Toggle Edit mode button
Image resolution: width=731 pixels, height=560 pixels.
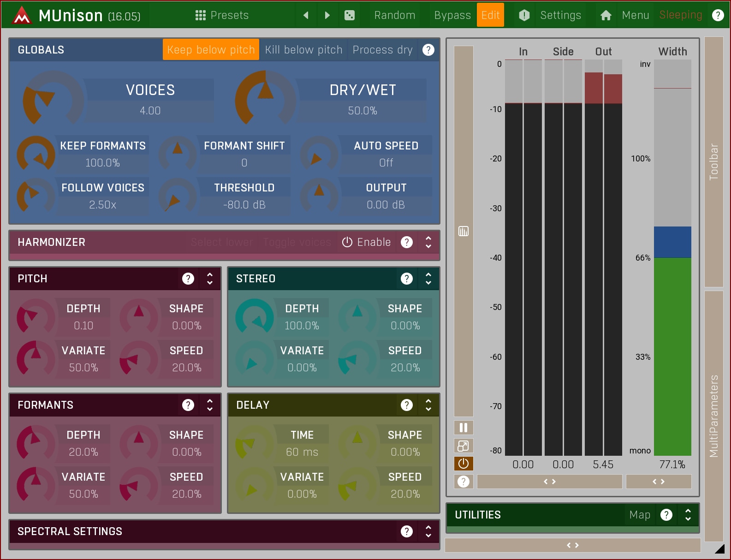490,15
